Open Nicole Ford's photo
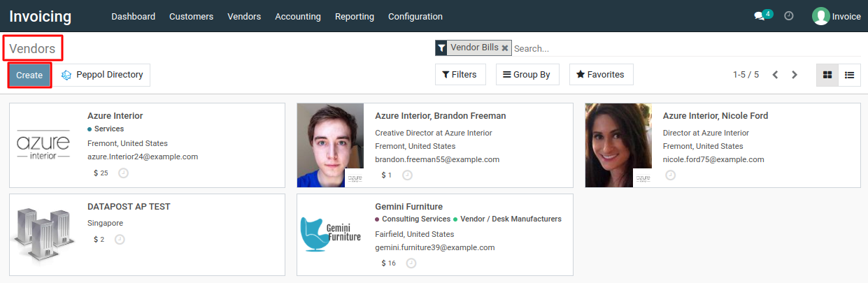868x283 pixels. pyautogui.click(x=618, y=145)
